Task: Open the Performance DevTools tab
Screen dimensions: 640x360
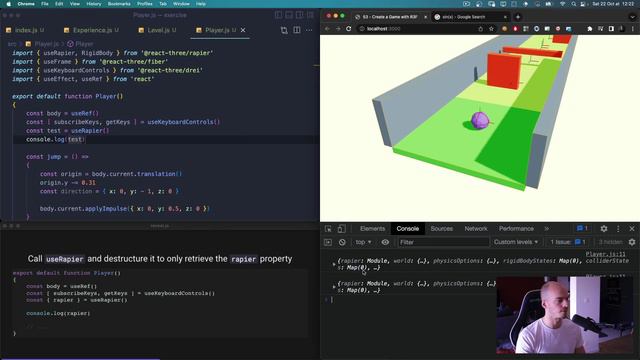Action: pos(516,229)
